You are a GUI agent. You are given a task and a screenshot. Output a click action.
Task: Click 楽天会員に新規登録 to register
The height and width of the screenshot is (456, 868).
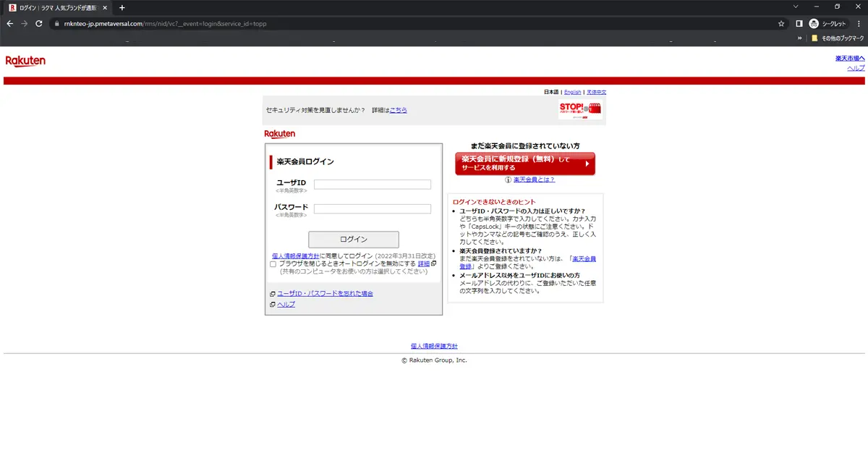coord(524,164)
